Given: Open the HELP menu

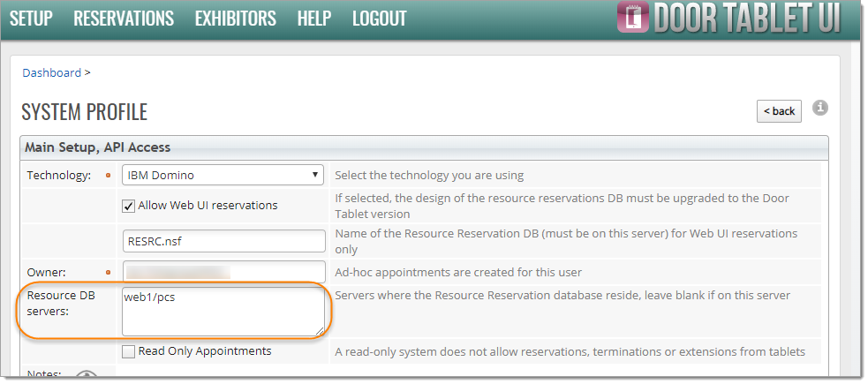Looking at the screenshot, I should (x=314, y=19).
